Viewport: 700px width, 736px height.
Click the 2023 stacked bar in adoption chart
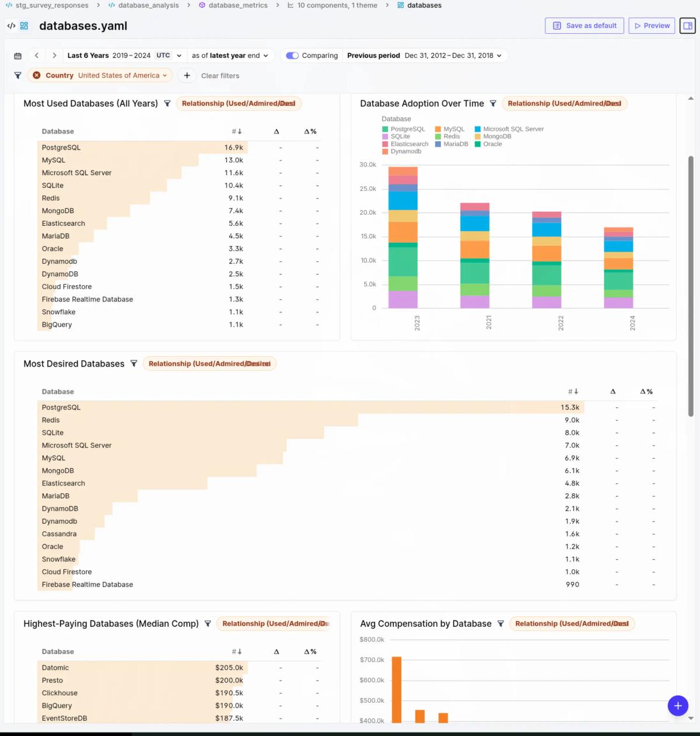pyautogui.click(x=403, y=238)
